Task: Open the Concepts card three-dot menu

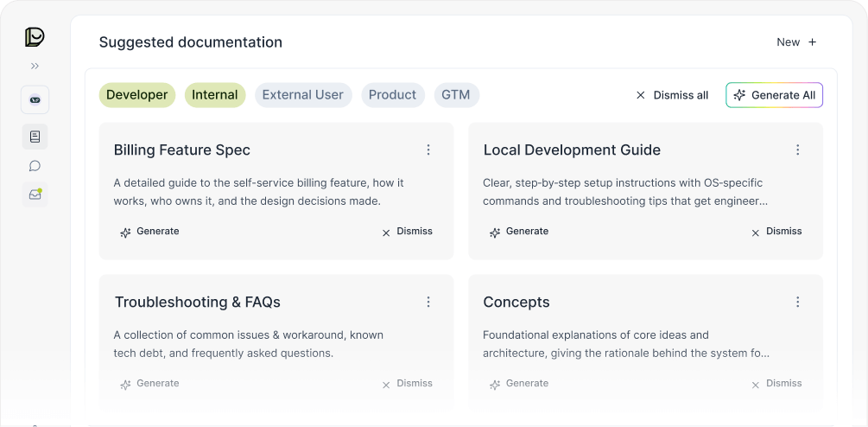Action: [x=798, y=303]
